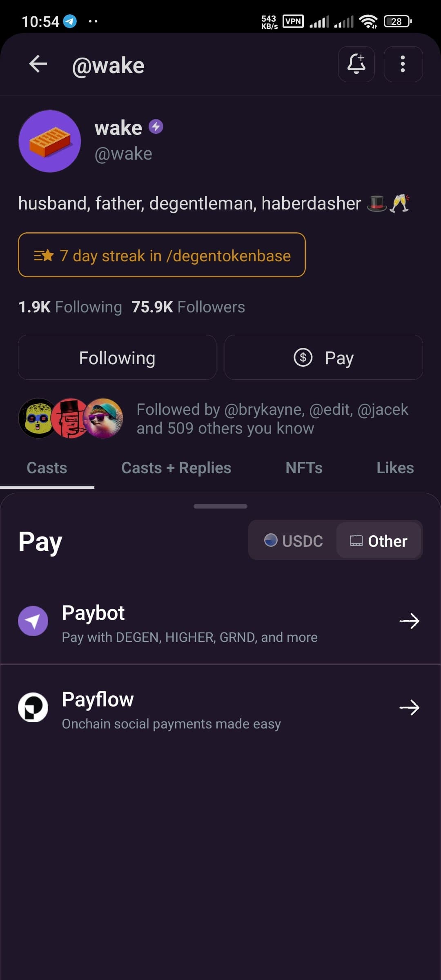Open Payflow via its right arrow

pos(409,707)
